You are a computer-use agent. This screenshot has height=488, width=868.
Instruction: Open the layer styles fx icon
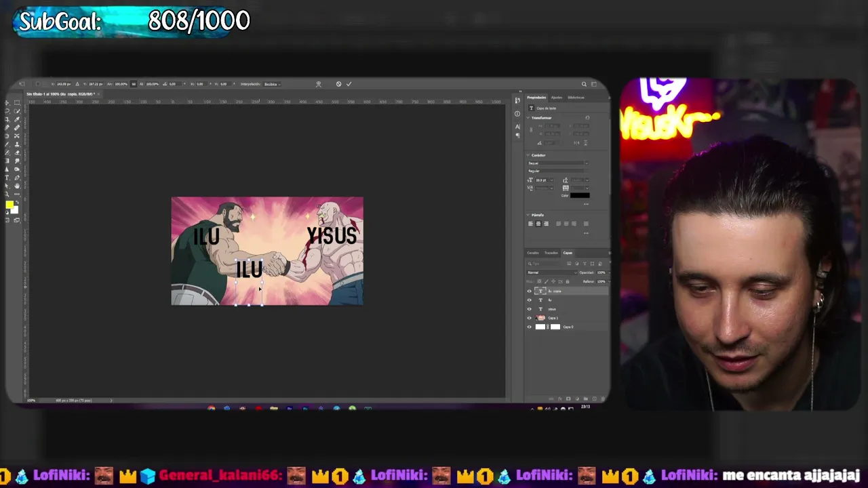[x=561, y=399]
